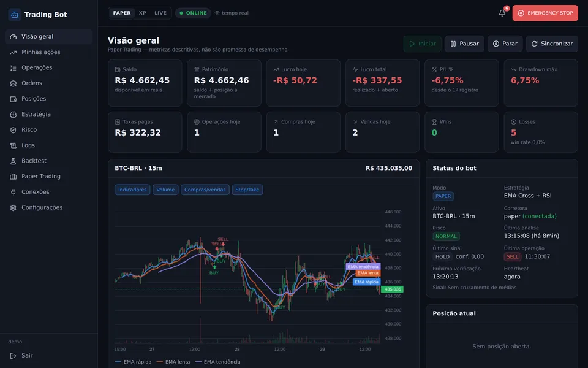
Task: Click the Sincronizar button
Action: coord(552,44)
